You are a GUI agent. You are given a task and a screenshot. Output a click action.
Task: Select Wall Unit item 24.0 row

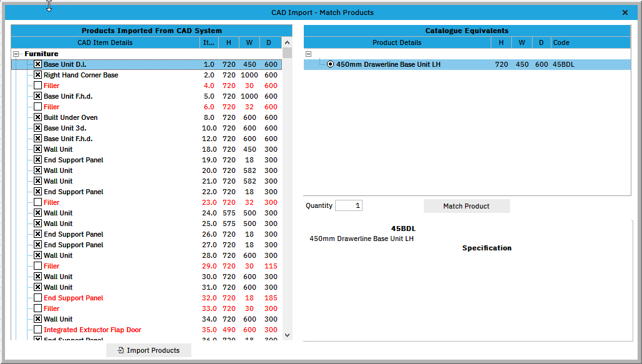click(x=146, y=213)
